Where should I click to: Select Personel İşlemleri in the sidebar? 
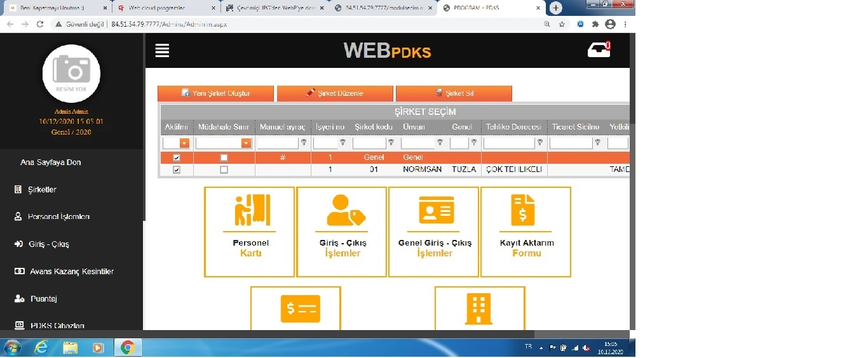[x=58, y=217]
